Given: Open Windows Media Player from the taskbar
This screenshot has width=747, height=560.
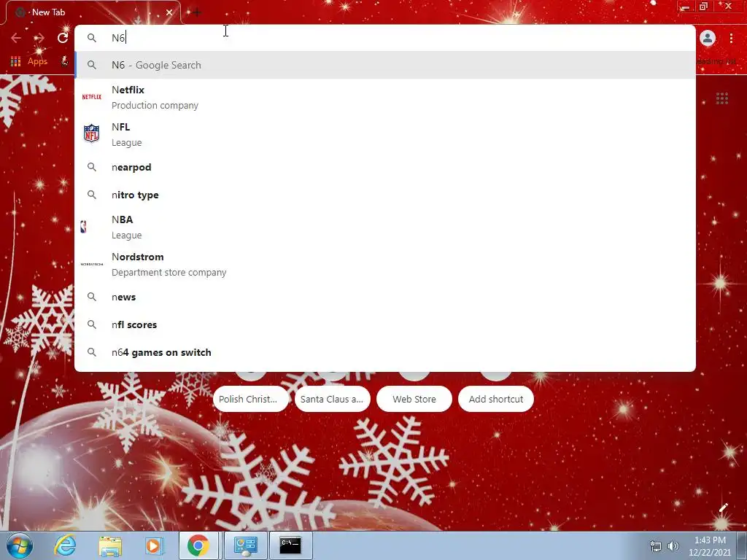Looking at the screenshot, I should coord(153,545).
